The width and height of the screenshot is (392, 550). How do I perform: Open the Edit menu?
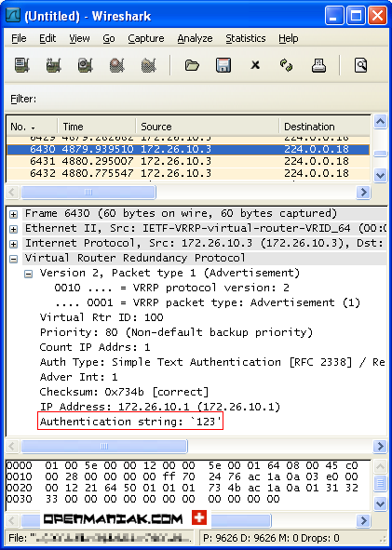(47, 38)
